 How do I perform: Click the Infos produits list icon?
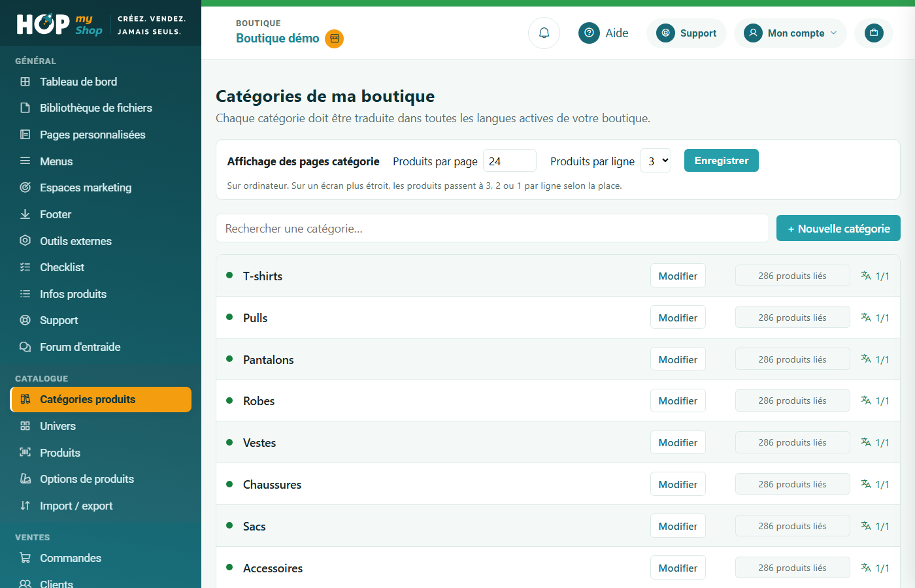coord(25,294)
